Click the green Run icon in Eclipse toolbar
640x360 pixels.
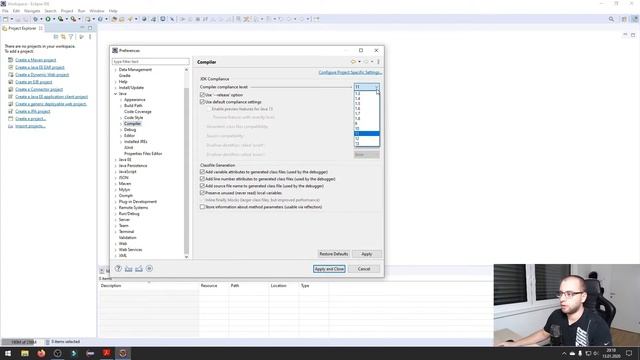tap(48, 19)
